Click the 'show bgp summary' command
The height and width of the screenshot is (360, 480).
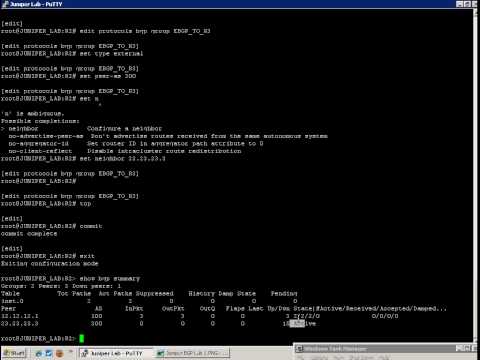[110, 278]
